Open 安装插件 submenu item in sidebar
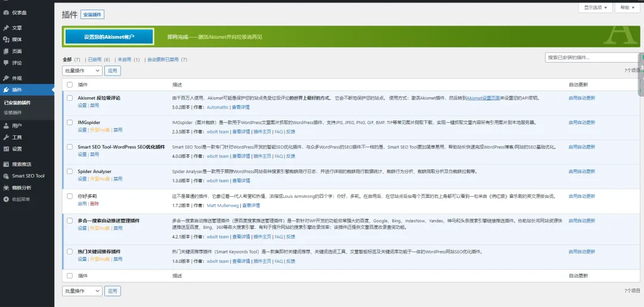 click(x=13, y=113)
